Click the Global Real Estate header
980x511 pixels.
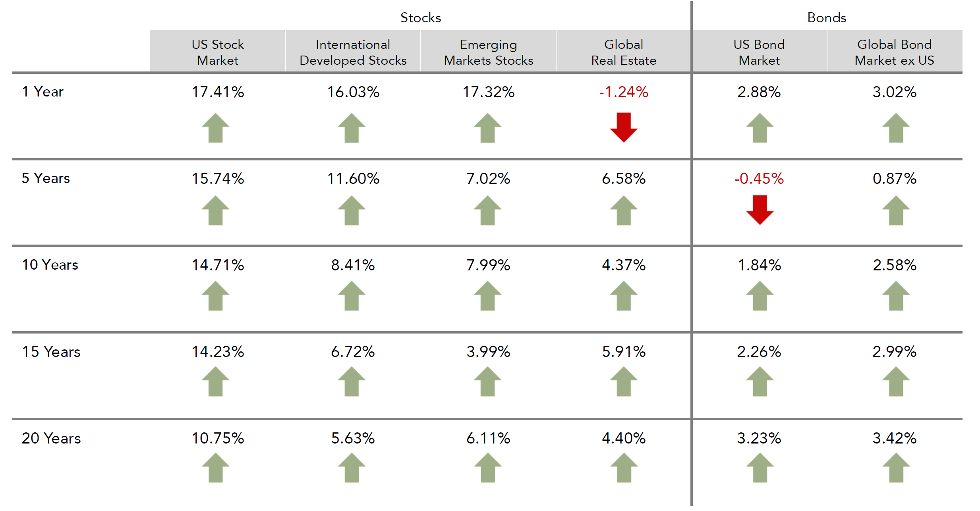pos(623,52)
